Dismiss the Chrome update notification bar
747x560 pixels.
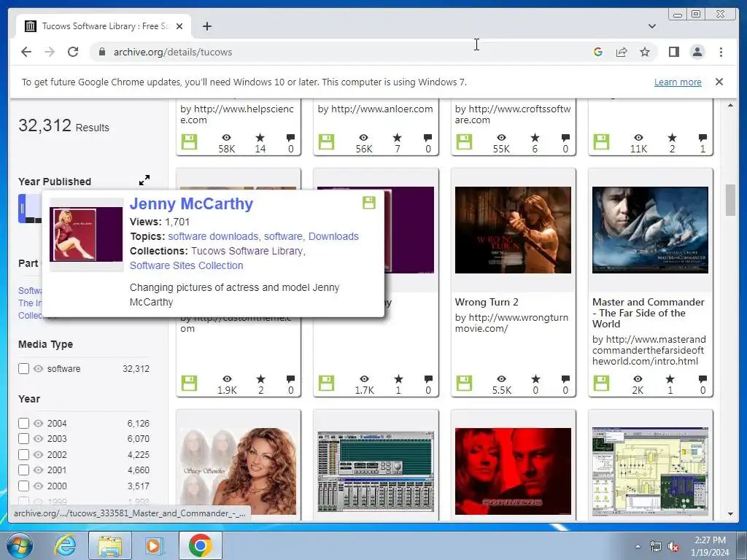point(719,82)
